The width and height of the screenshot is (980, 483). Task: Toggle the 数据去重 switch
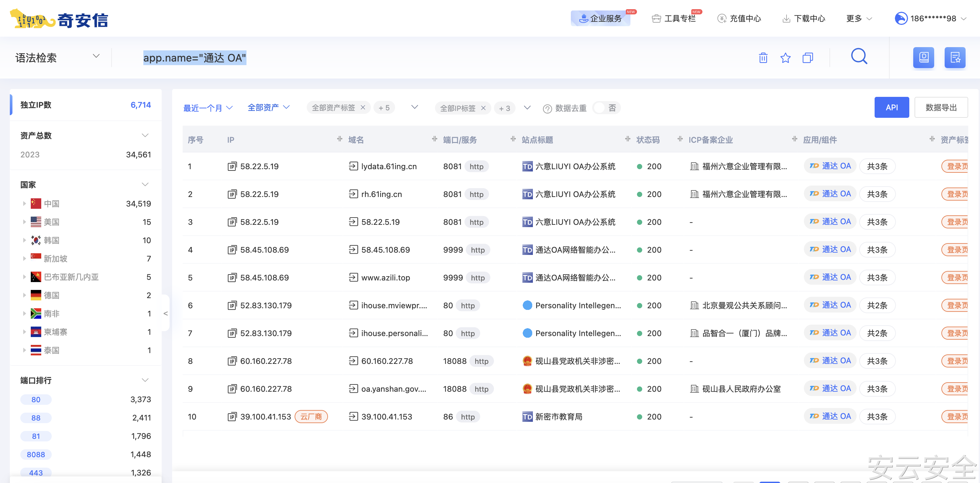606,108
